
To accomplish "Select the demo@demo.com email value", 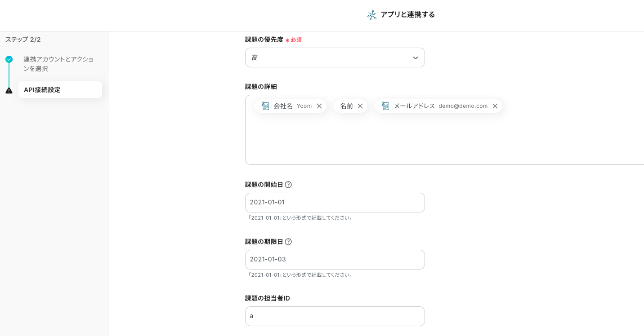I will coord(463,106).
